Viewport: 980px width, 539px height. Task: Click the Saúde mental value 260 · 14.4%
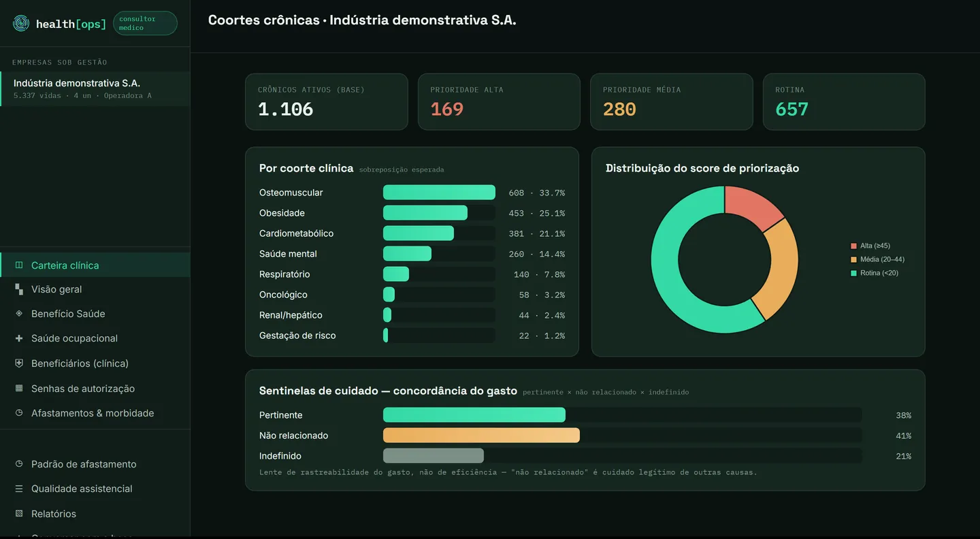(536, 254)
